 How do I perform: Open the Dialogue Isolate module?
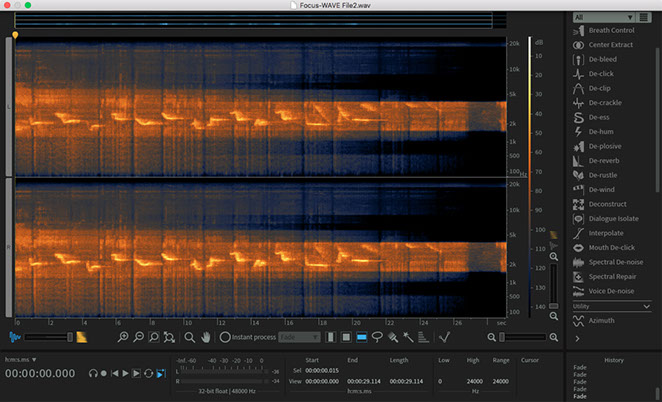613,218
